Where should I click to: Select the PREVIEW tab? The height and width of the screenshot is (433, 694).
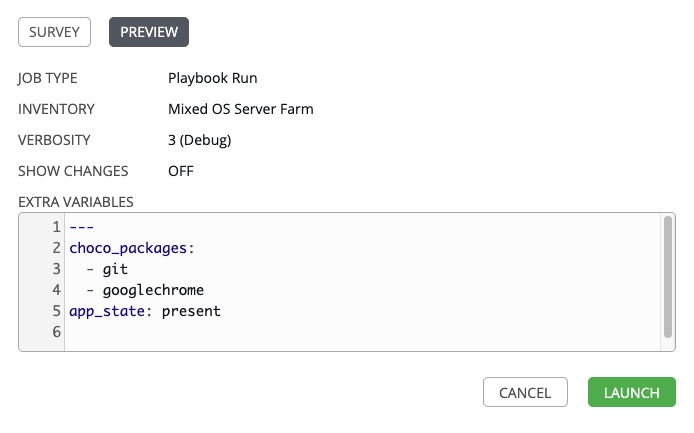coord(149,32)
